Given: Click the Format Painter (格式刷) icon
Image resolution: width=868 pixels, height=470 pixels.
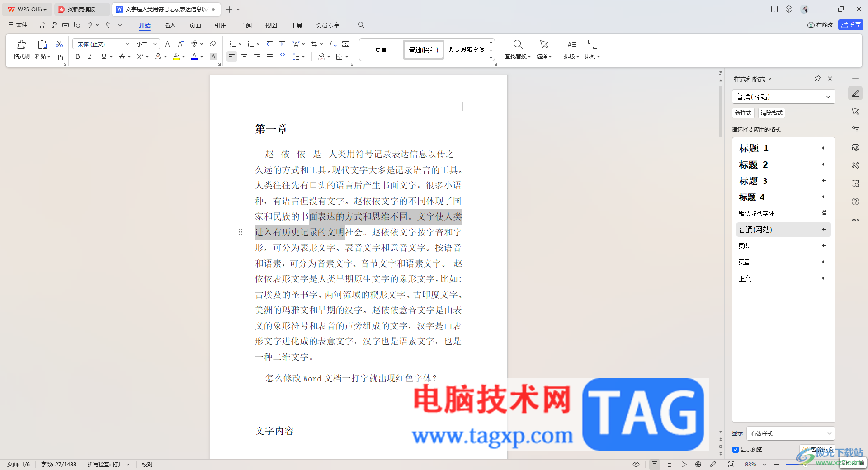Looking at the screenshot, I should (21, 44).
